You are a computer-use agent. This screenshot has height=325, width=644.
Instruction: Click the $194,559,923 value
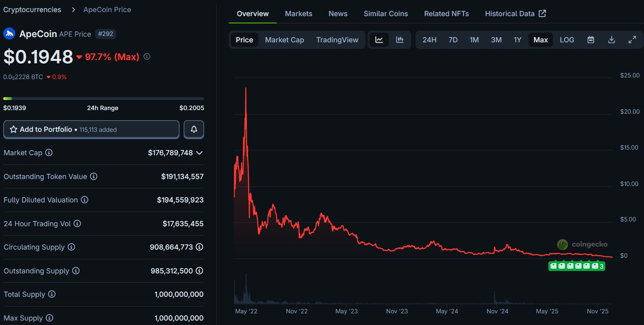point(180,200)
